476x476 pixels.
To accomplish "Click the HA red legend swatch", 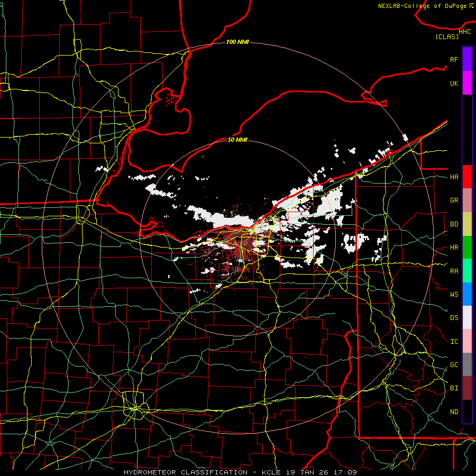I will (467, 177).
